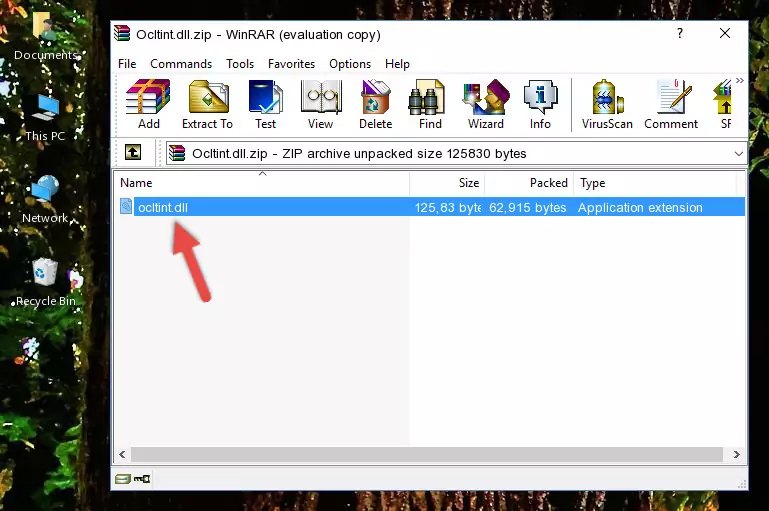This screenshot has height=511, width=769.
Task: Show archive Info
Action: 540,104
